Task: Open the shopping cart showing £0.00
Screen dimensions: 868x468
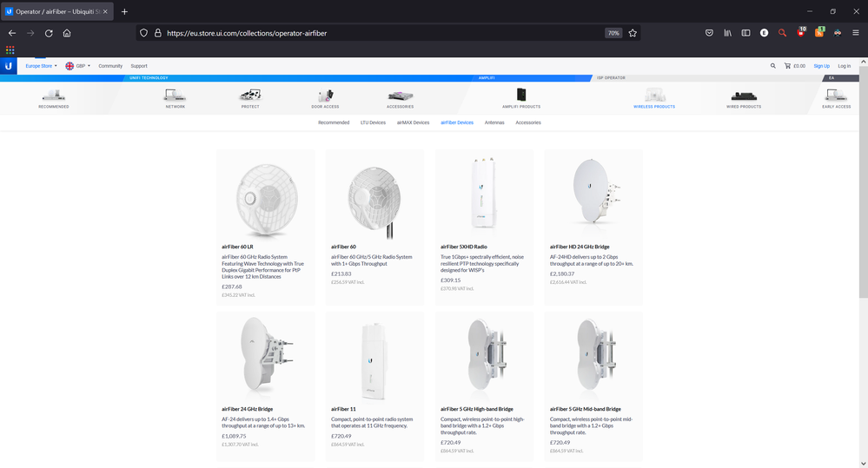Action: [795, 66]
